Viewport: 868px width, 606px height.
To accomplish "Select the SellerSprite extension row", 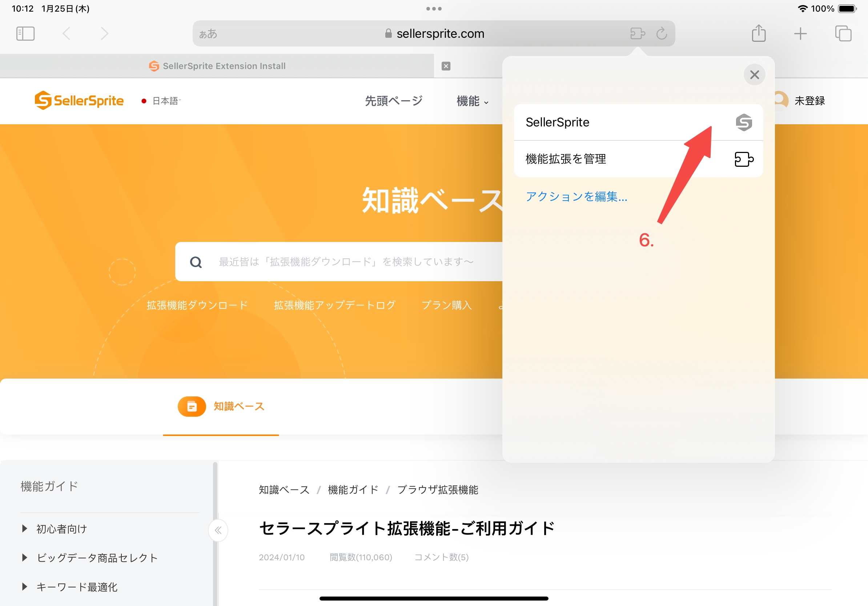I will 639,122.
